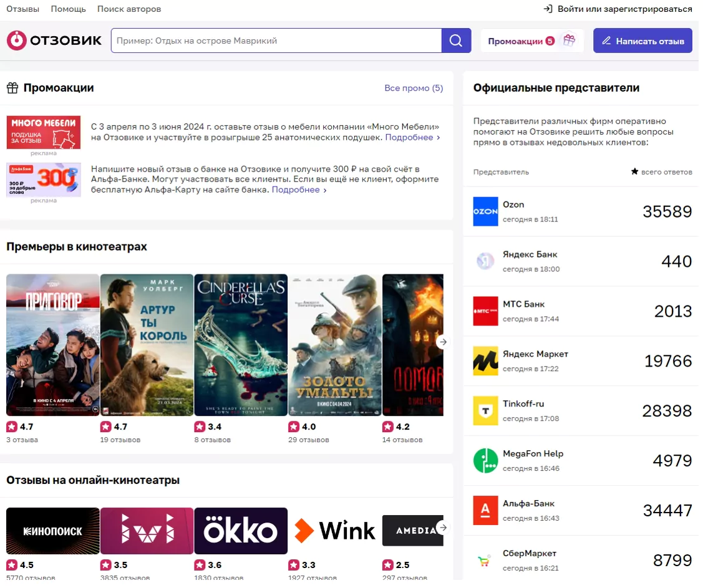Click the Яндекс Маркет logo icon
The image size is (703, 588).
coord(488,363)
